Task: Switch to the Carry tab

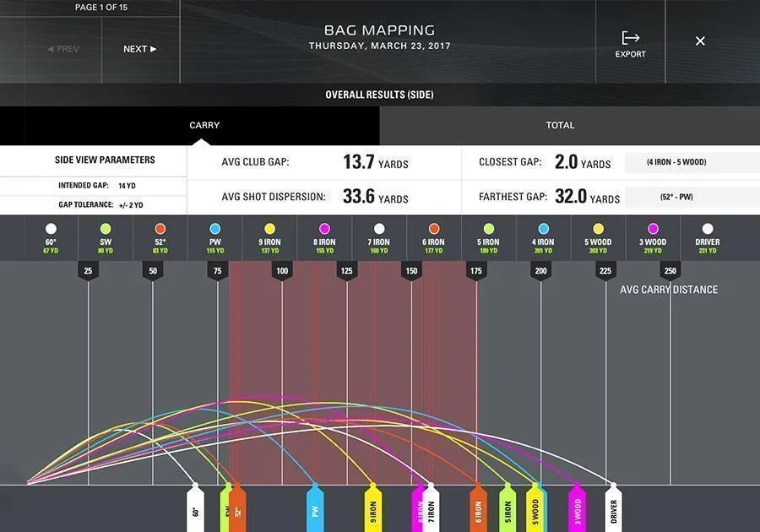Action: 204,125
